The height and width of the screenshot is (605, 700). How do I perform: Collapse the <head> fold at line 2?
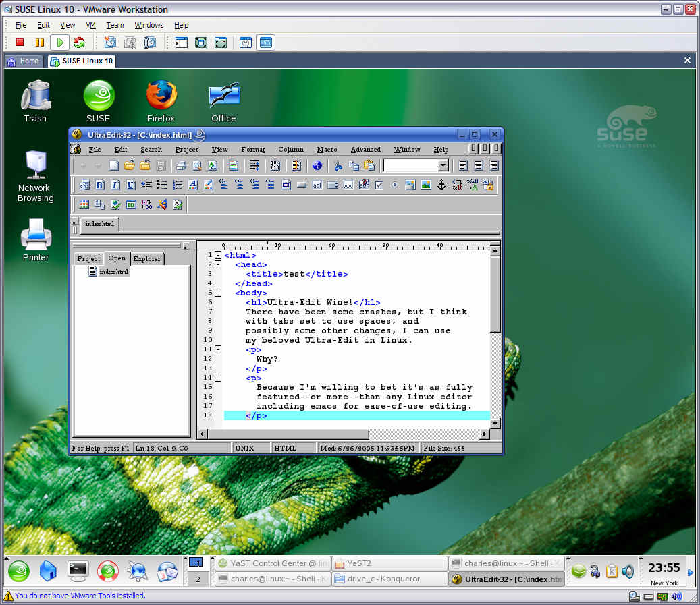pos(218,264)
